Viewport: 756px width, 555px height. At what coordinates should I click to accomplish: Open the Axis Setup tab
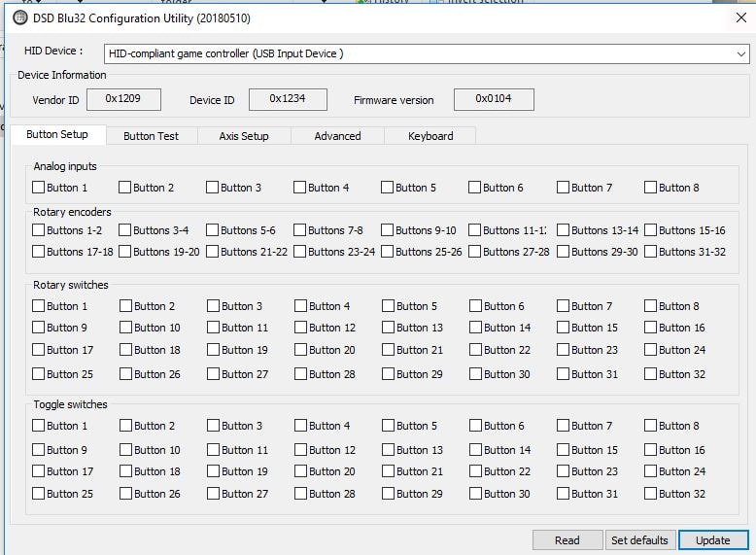243,136
